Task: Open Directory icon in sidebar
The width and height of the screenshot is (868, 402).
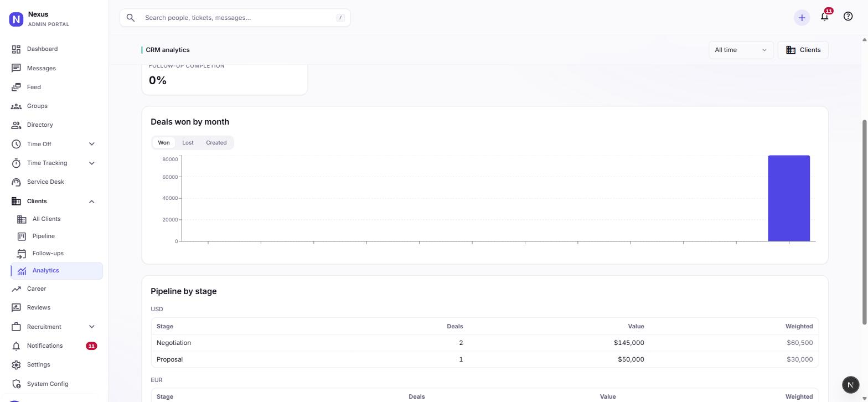Action: [16, 125]
